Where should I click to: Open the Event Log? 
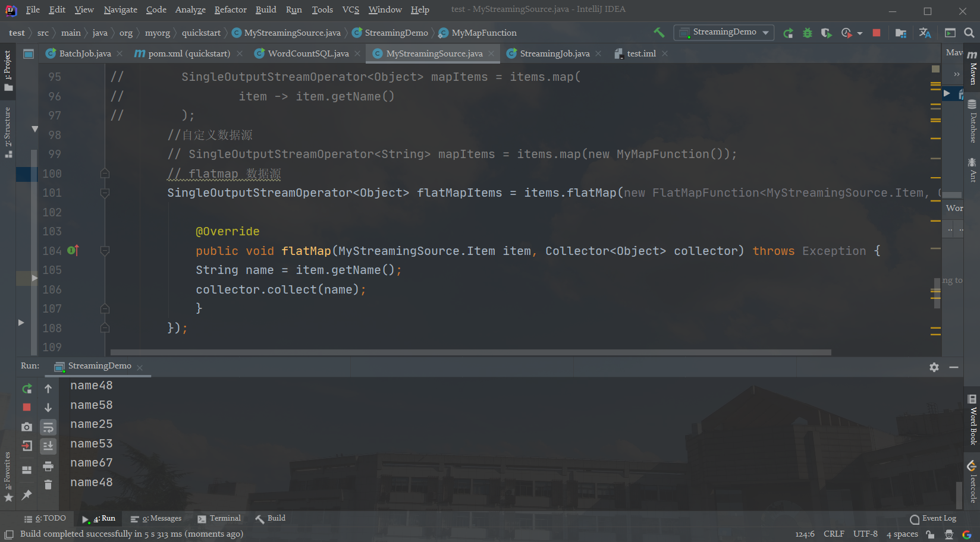[933, 518]
